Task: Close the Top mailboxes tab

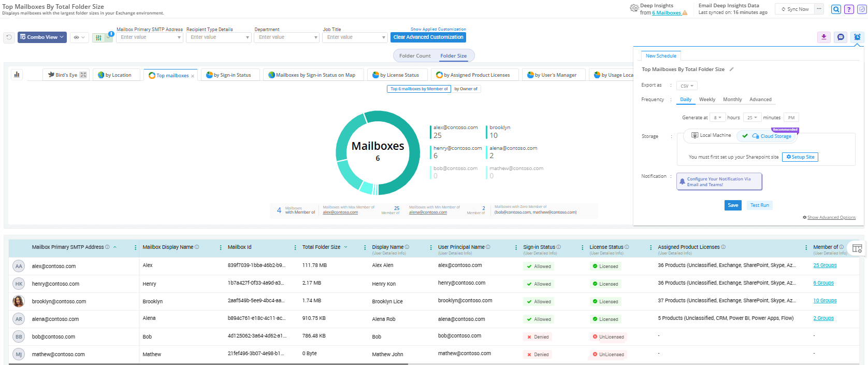Action: pos(193,76)
